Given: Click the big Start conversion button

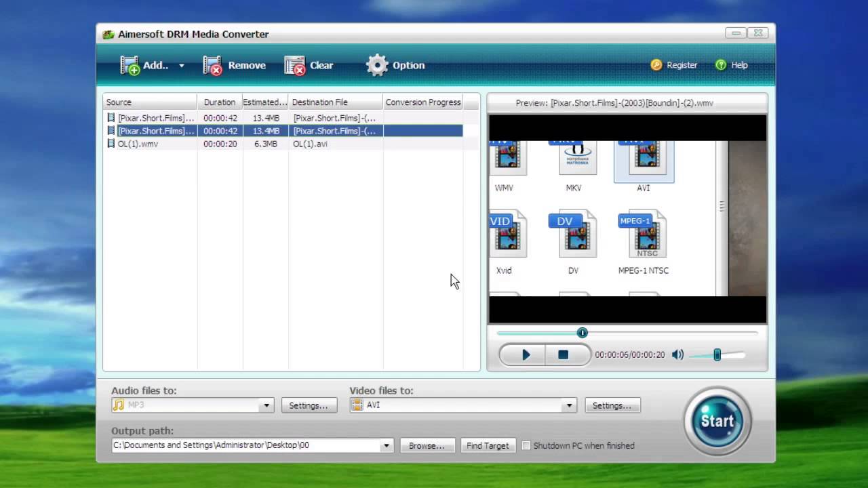Looking at the screenshot, I should click(x=717, y=421).
